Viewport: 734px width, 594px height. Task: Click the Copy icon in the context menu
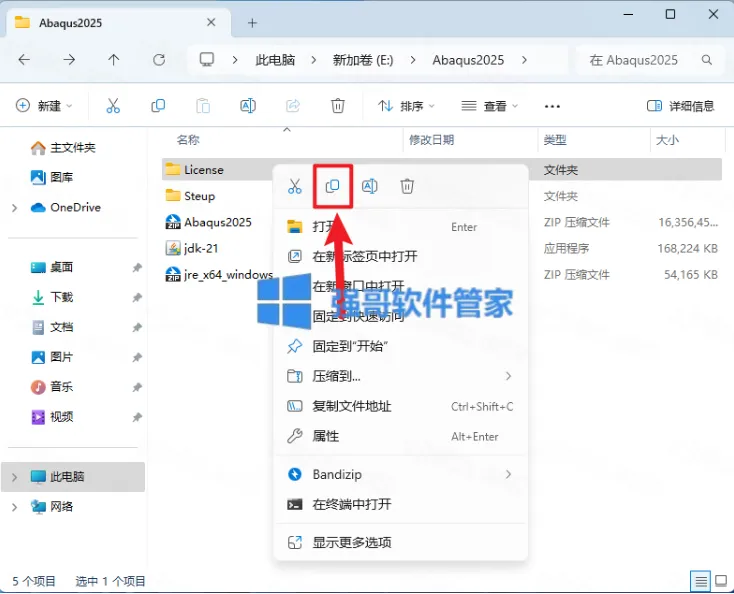pyautogui.click(x=332, y=186)
